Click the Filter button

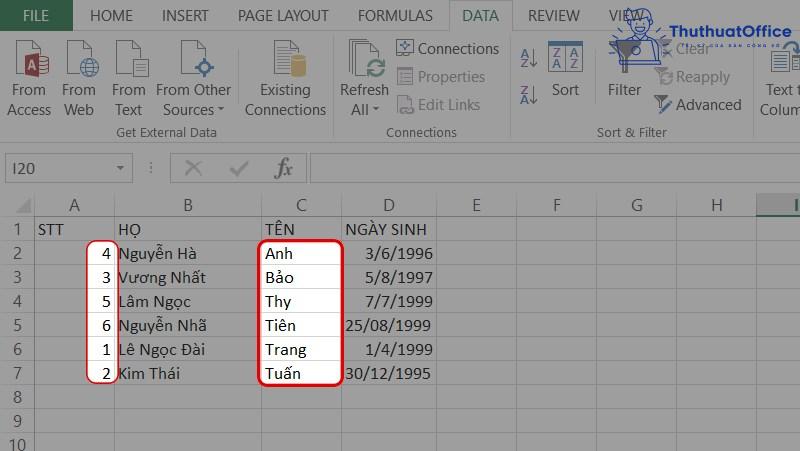pos(624,69)
